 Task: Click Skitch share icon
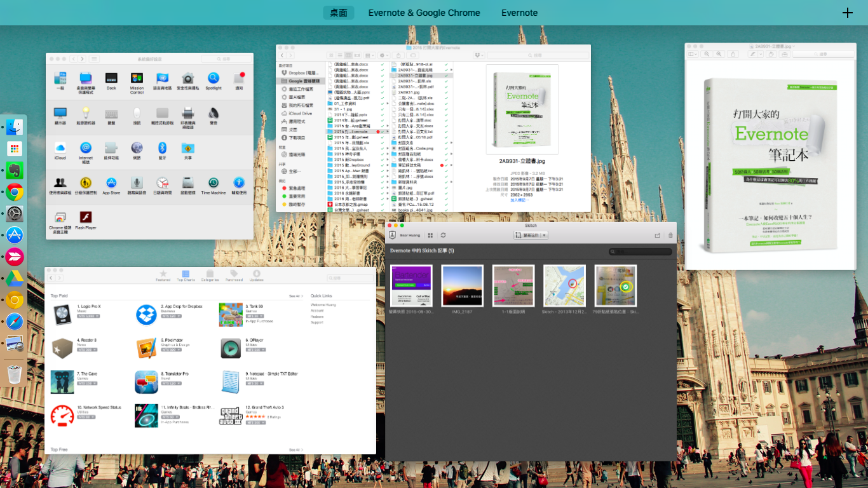tap(657, 235)
